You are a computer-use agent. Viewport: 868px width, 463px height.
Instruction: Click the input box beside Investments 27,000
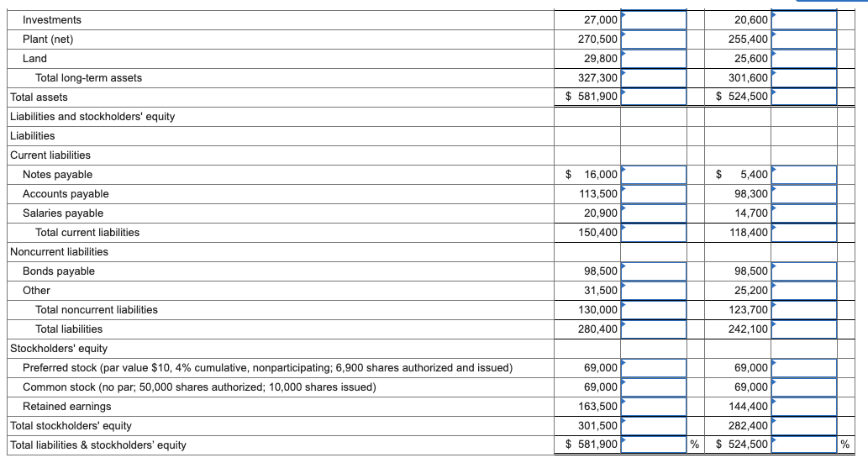click(x=654, y=20)
